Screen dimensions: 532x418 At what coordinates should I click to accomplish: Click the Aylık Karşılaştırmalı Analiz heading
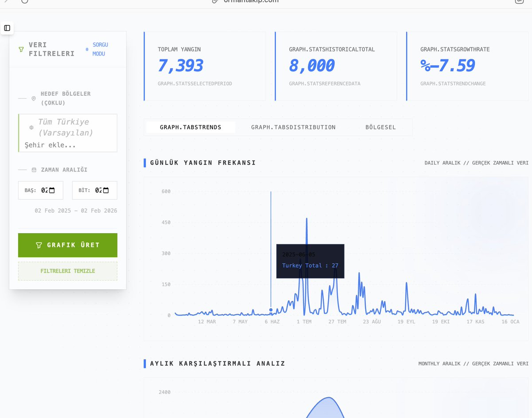click(x=218, y=363)
